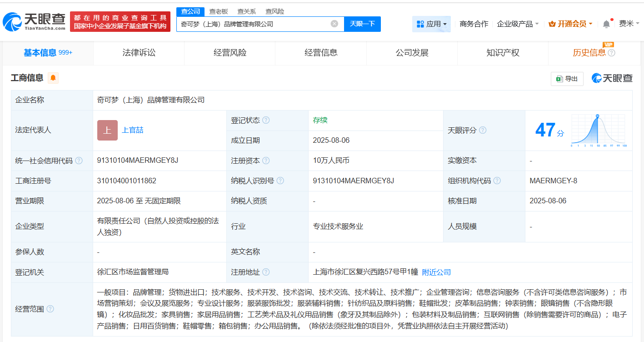The width and height of the screenshot is (644, 342).
Task: Click the 天眼一下 search button
Action: pyautogui.click(x=362, y=24)
